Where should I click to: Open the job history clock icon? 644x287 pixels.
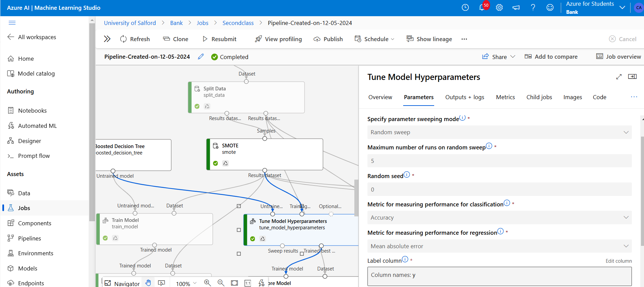(465, 7)
